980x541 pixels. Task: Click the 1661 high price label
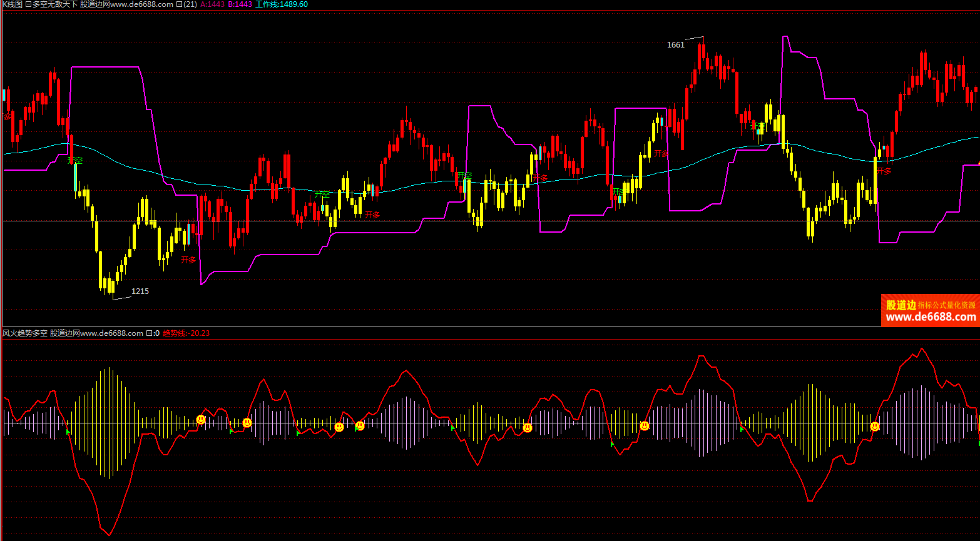click(x=675, y=44)
